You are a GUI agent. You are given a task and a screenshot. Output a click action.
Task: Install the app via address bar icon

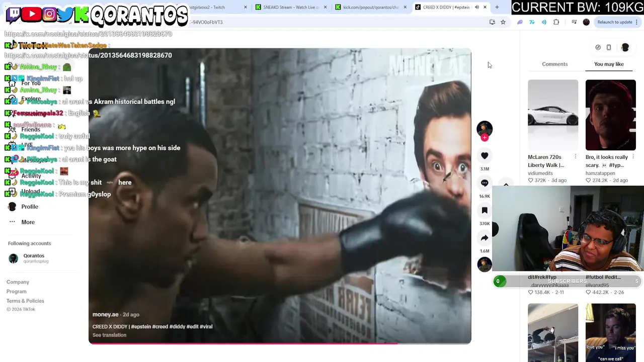[x=492, y=22]
